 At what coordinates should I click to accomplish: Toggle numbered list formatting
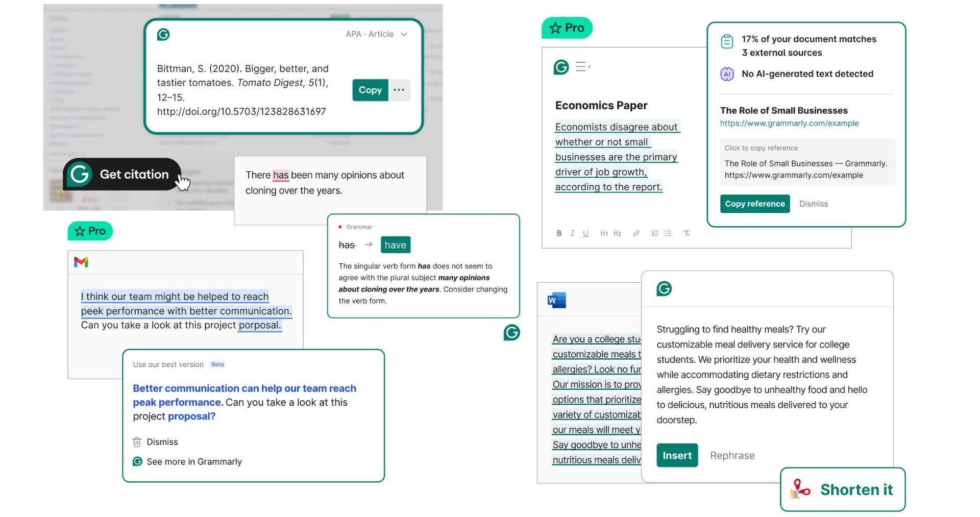pos(655,233)
